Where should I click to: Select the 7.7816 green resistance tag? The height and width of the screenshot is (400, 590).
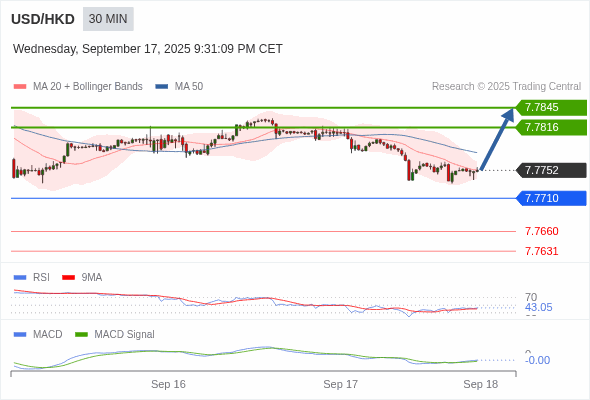pos(551,127)
